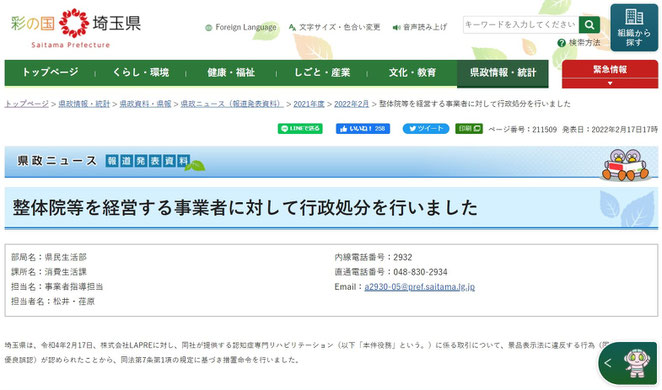Open the しごと・産業 menu
The width and height of the screenshot is (662, 390).
coord(322,73)
